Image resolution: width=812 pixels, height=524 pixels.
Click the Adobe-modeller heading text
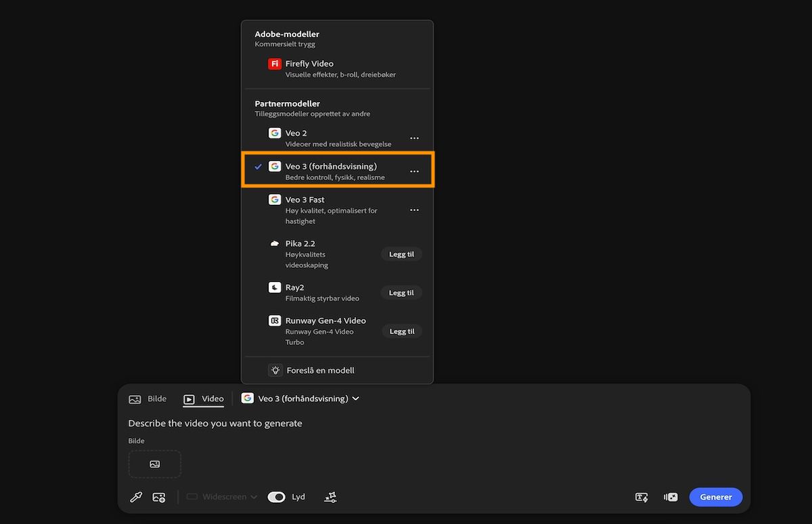pyautogui.click(x=287, y=34)
